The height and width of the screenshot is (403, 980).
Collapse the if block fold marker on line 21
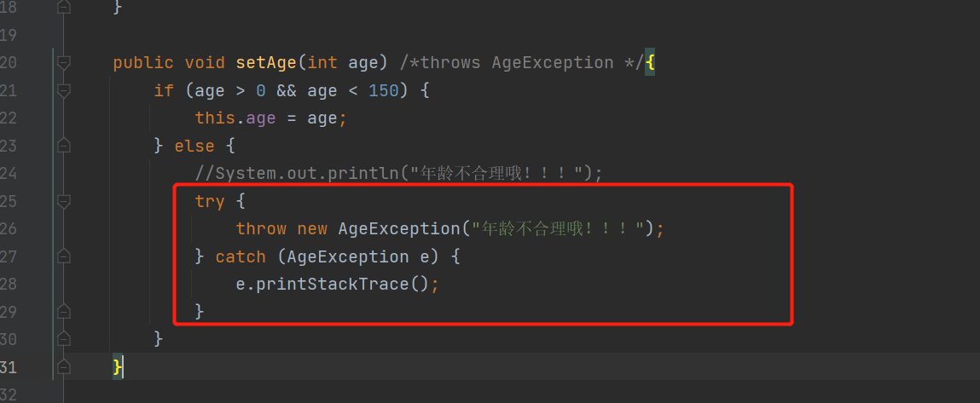64,90
